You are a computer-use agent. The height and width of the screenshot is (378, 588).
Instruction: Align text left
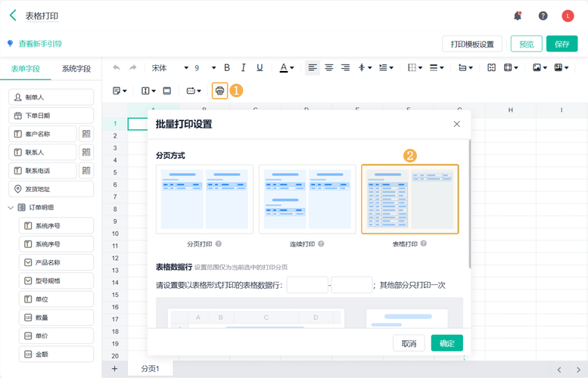tap(313, 67)
